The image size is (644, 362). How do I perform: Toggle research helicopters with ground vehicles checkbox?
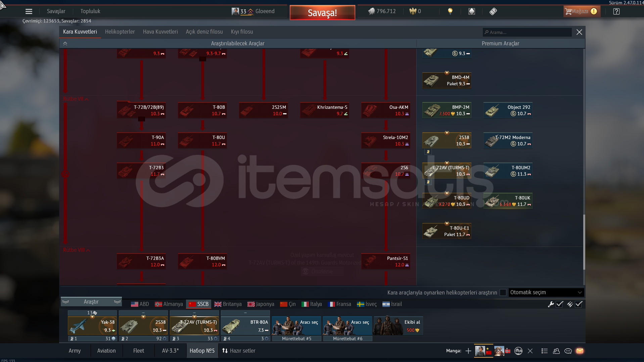tap(503, 292)
